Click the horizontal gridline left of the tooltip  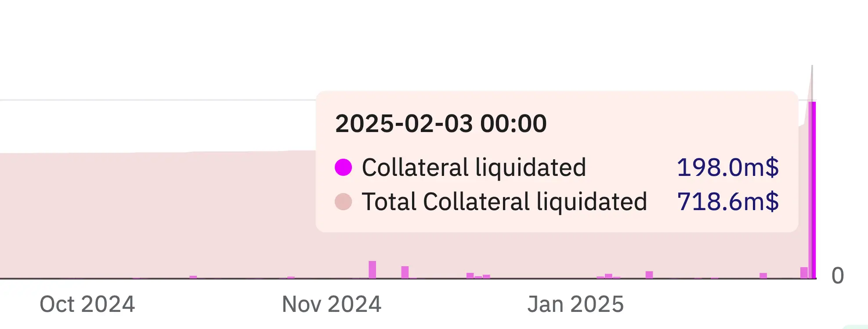coord(158,100)
